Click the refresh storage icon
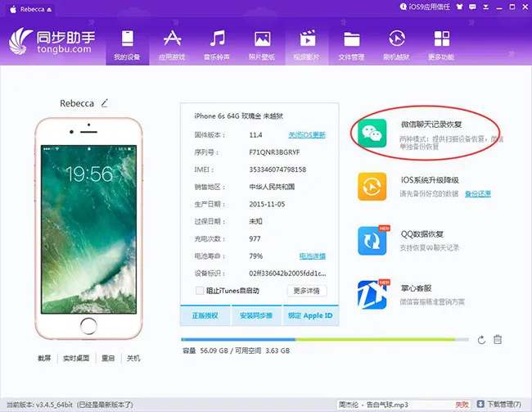The width and height of the screenshot is (532, 412). pyautogui.click(x=481, y=340)
